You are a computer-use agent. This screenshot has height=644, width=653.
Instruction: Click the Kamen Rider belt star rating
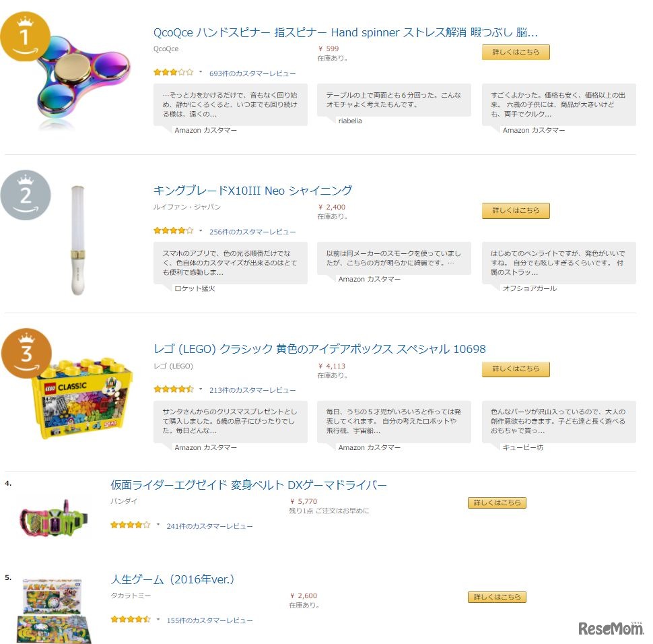coord(130,525)
